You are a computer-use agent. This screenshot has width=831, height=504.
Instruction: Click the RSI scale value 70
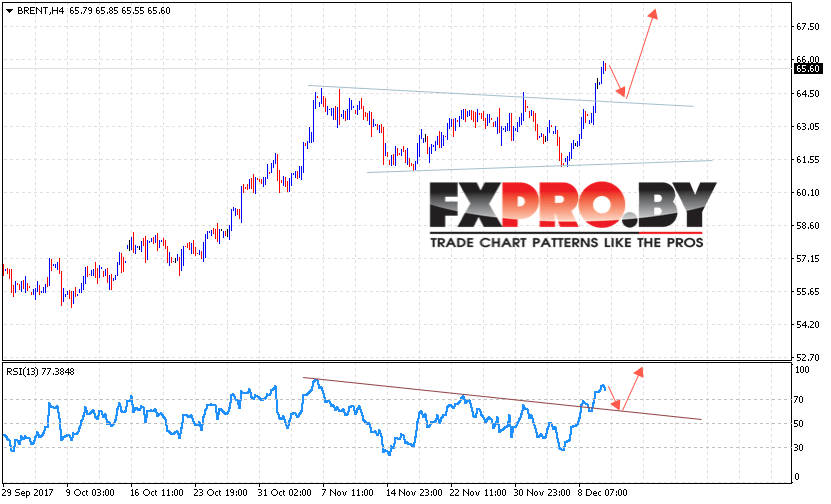pyautogui.click(x=801, y=400)
